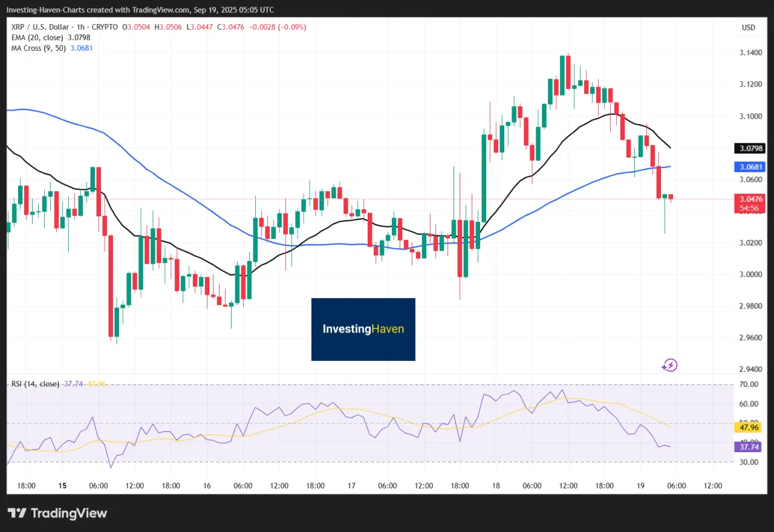The image size is (774, 532).
Task: Click the red 3.0476 current price tag
Action: pyautogui.click(x=749, y=199)
